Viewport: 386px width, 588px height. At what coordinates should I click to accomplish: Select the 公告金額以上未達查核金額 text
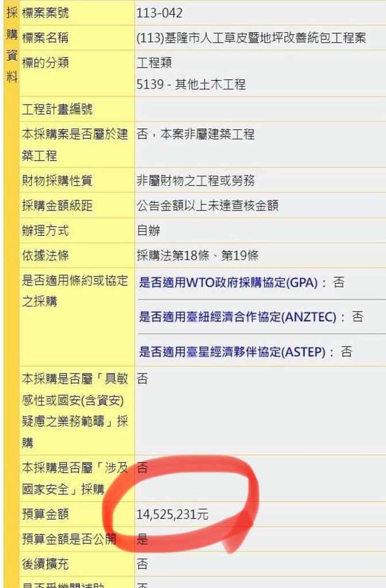(x=207, y=206)
